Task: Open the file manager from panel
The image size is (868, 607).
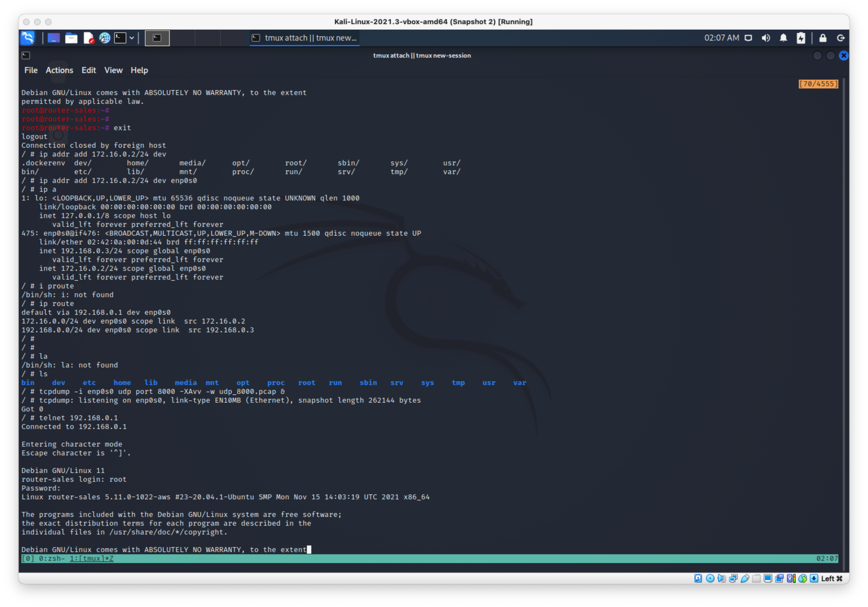Action: [x=71, y=38]
